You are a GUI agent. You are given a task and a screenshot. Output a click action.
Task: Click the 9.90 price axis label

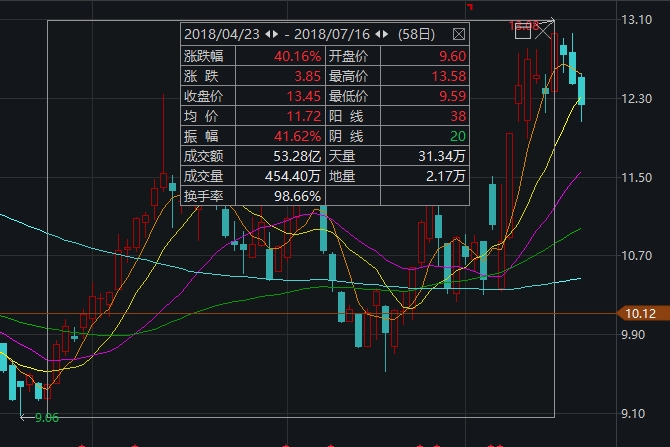(x=633, y=335)
